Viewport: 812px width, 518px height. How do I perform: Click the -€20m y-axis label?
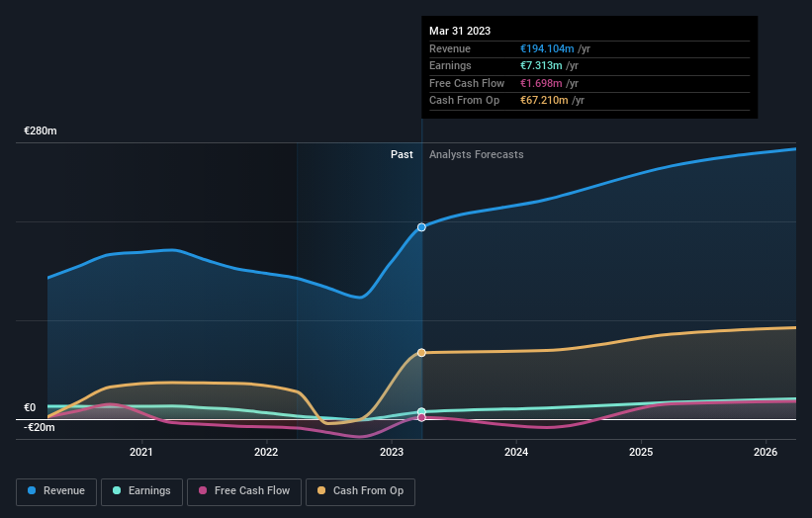click(39, 427)
